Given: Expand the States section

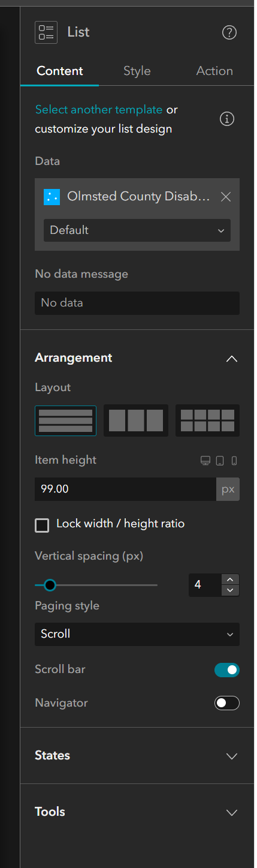Looking at the screenshot, I should coord(137,756).
